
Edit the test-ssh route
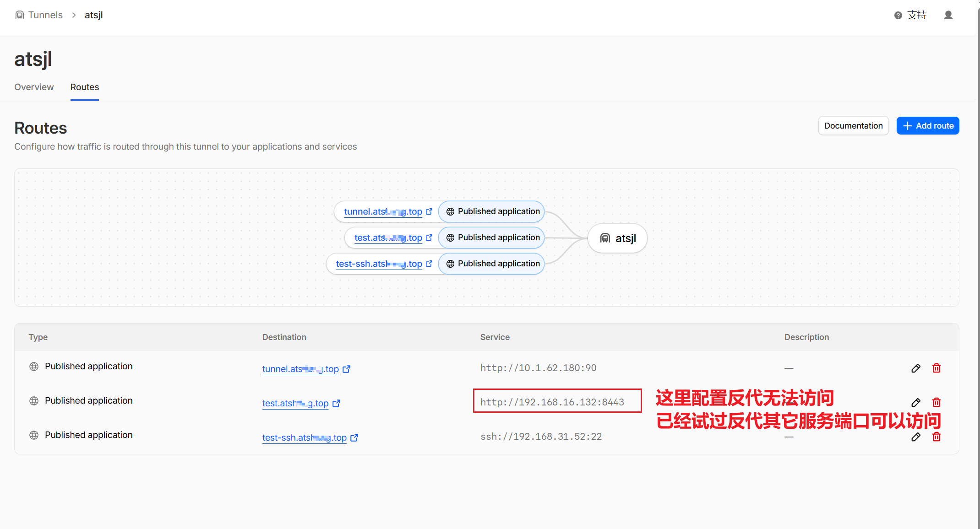click(x=915, y=437)
